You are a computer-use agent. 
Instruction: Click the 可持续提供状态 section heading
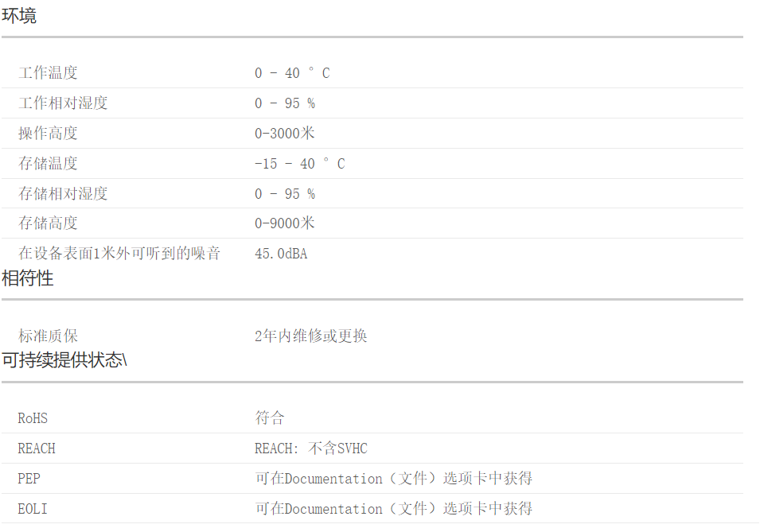click(64, 360)
